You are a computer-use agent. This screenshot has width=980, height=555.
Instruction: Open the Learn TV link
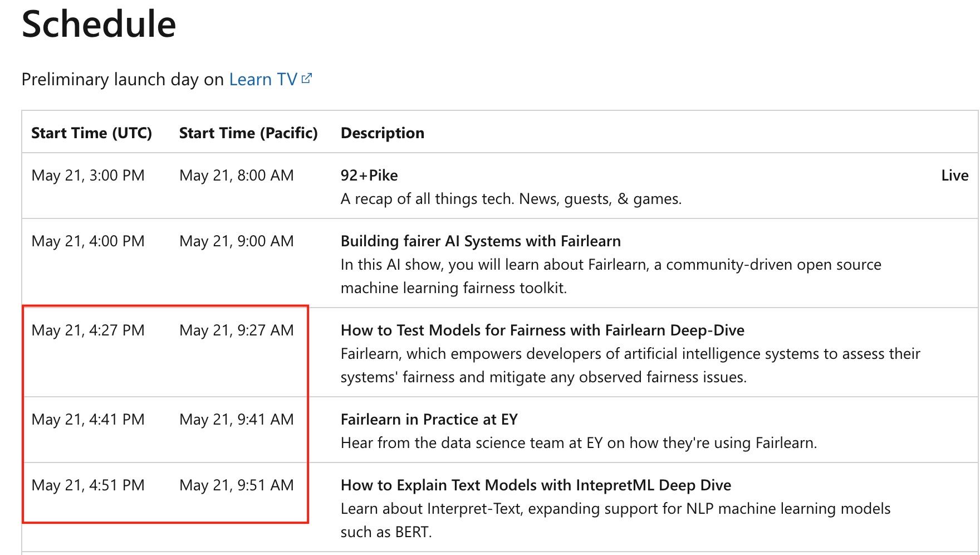(x=263, y=80)
